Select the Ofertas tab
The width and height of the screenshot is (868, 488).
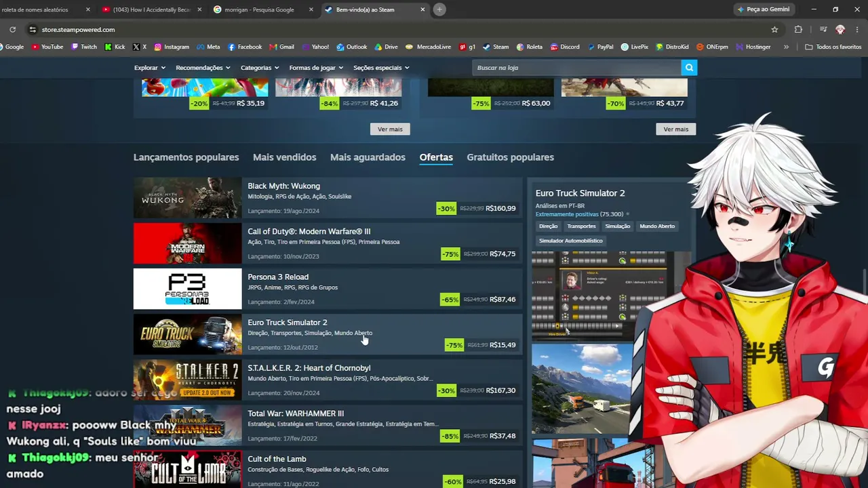436,157
